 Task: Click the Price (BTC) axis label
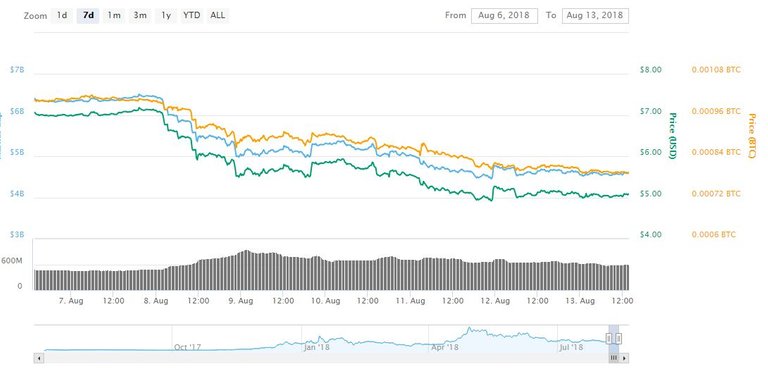[751, 137]
